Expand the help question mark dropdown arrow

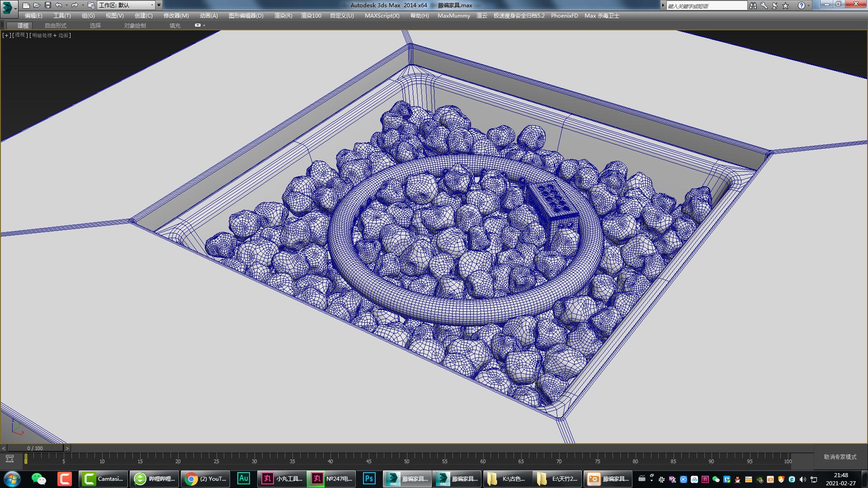[x=809, y=5]
